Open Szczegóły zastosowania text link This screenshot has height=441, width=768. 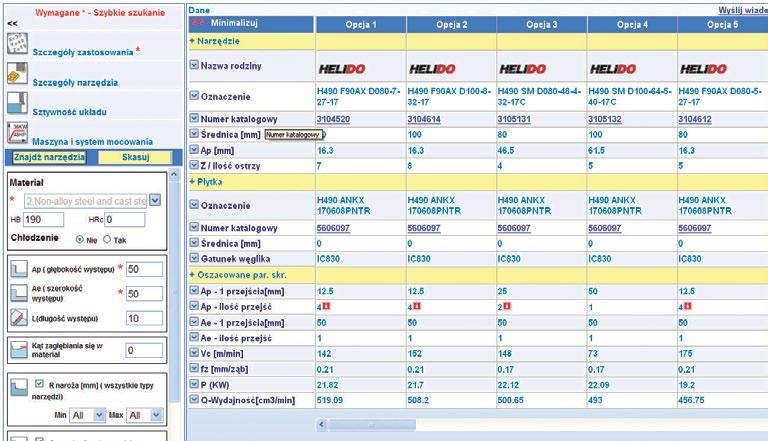83,52
